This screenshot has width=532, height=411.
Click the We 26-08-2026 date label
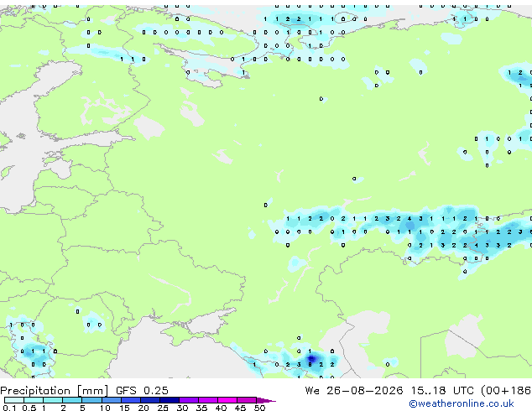[x=354, y=391]
